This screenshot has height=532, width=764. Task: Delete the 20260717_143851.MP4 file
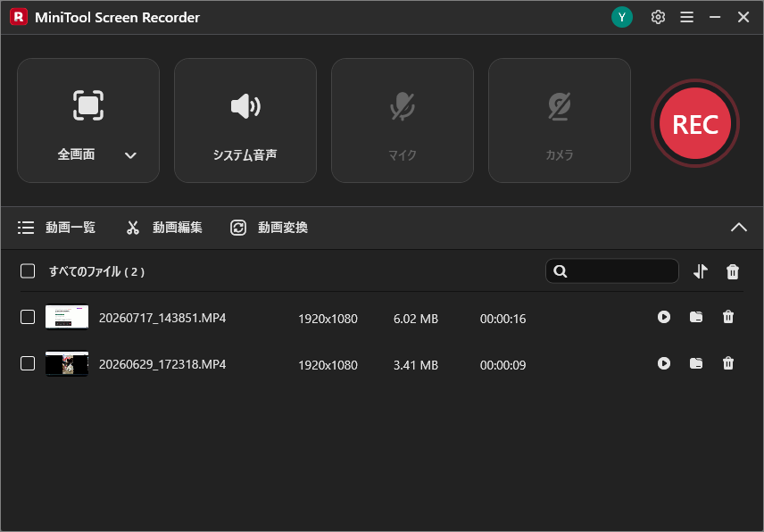tap(728, 317)
